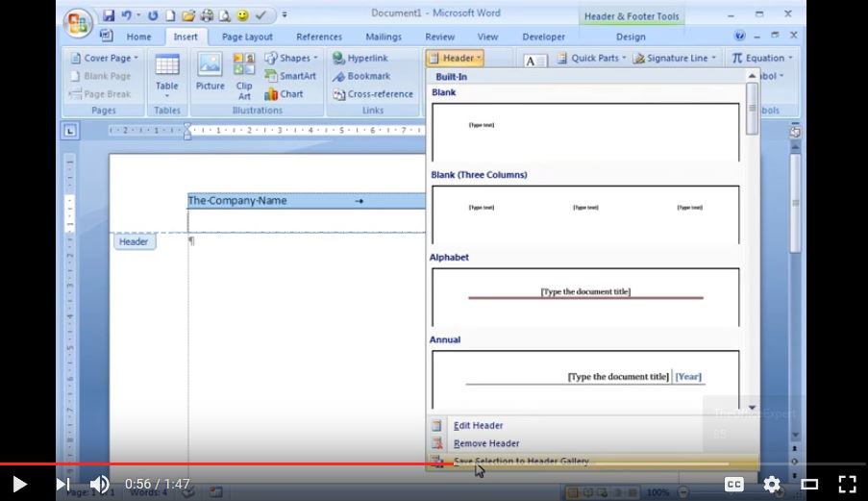Insert a Hyperlink
The height and width of the screenshot is (501, 868).
coord(360,58)
